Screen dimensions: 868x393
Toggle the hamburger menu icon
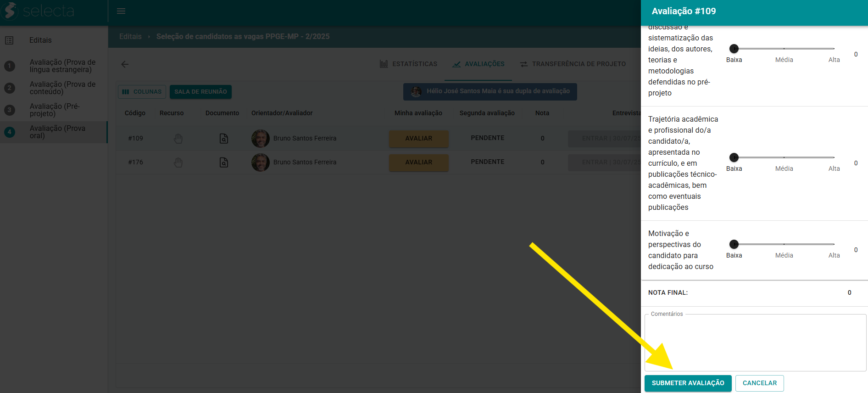tap(121, 11)
